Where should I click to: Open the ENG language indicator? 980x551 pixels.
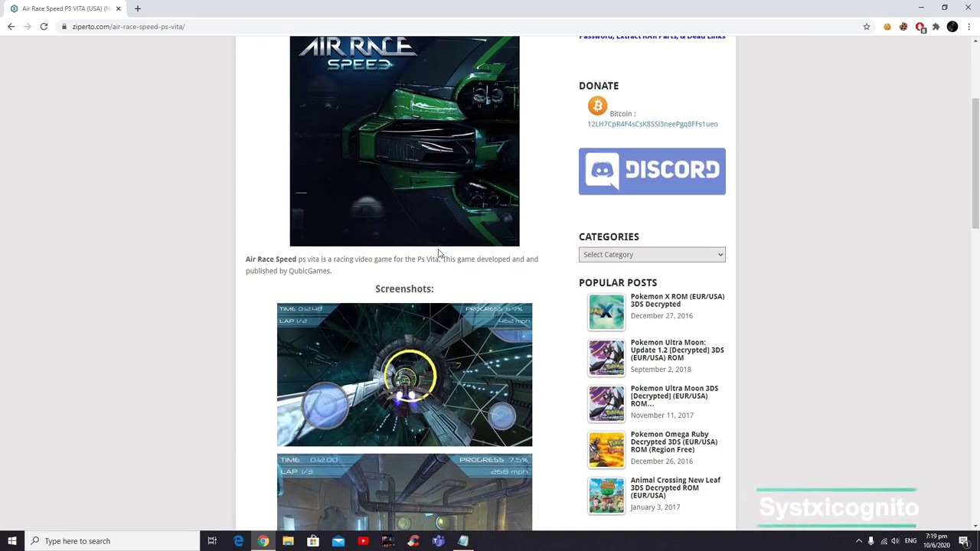tap(910, 541)
